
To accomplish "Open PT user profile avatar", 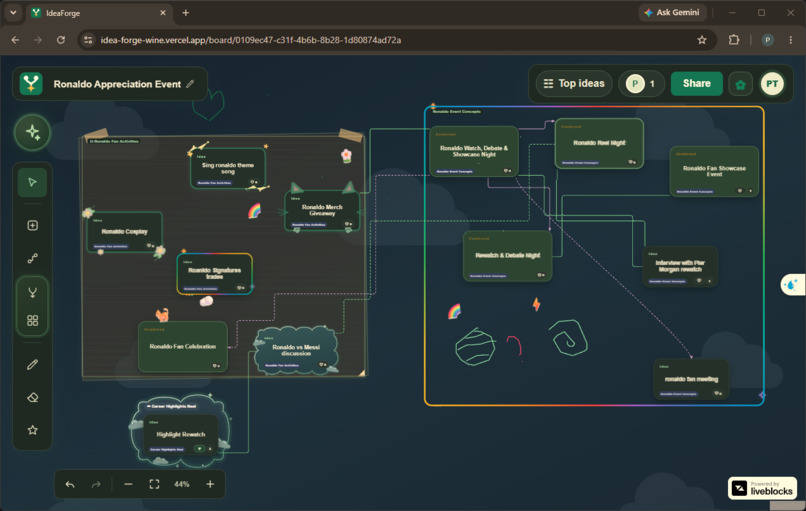I will click(x=772, y=84).
